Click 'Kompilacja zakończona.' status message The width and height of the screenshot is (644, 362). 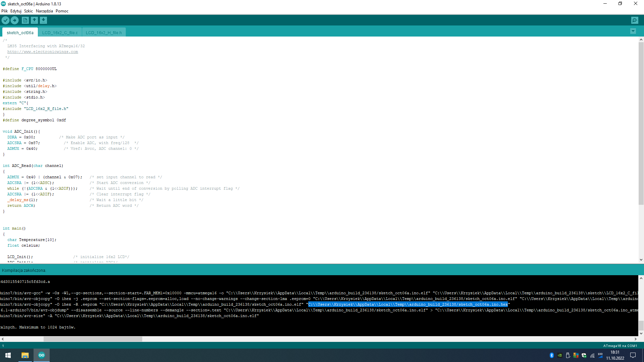tap(24, 270)
